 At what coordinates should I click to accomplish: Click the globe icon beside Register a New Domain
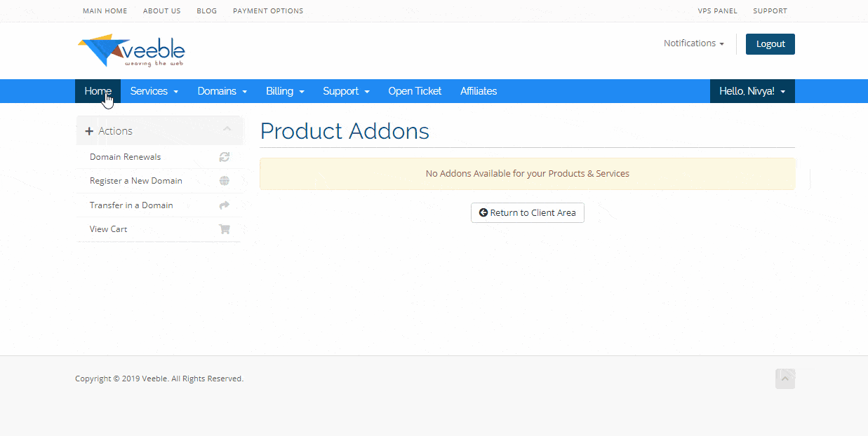(x=225, y=181)
